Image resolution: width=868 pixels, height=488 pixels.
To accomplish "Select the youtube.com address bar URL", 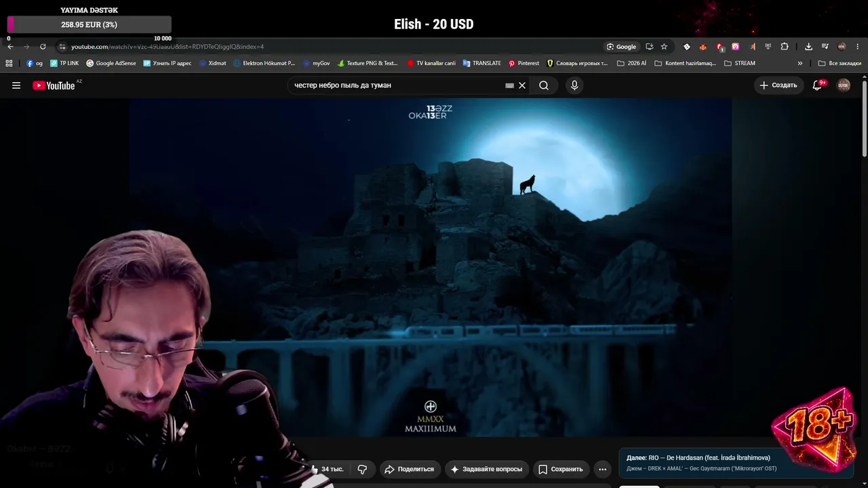I will tap(167, 47).
